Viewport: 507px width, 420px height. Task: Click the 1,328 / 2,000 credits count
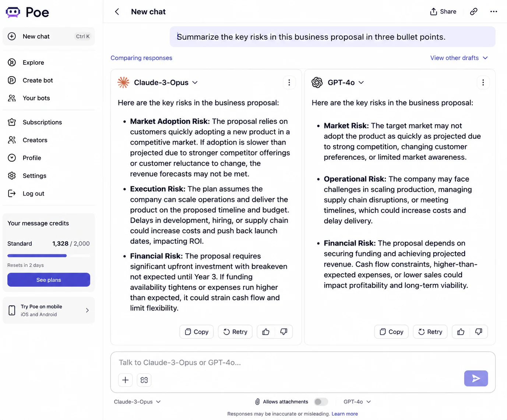point(71,243)
